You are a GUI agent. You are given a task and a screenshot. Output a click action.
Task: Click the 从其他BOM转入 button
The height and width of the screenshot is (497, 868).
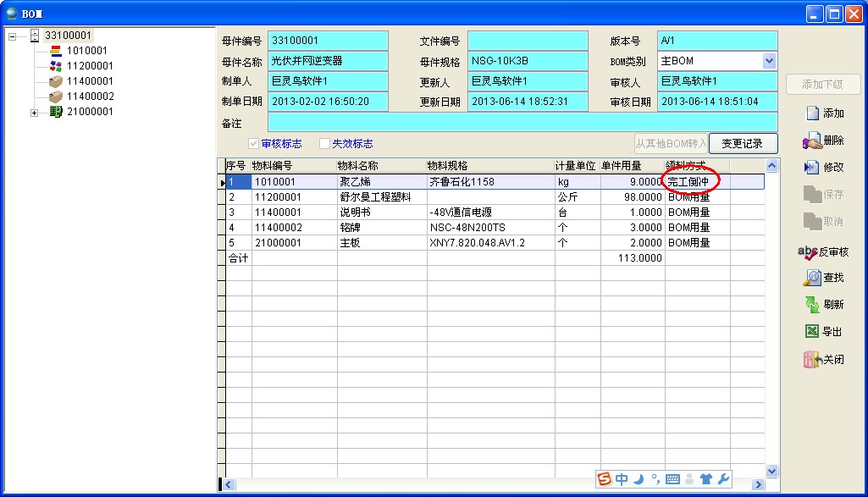(671, 144)
